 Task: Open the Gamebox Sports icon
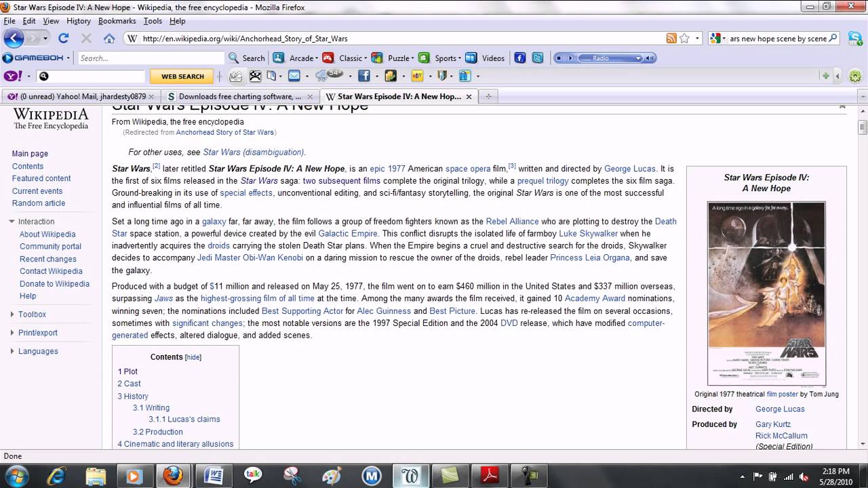click(x=424, y=58)
